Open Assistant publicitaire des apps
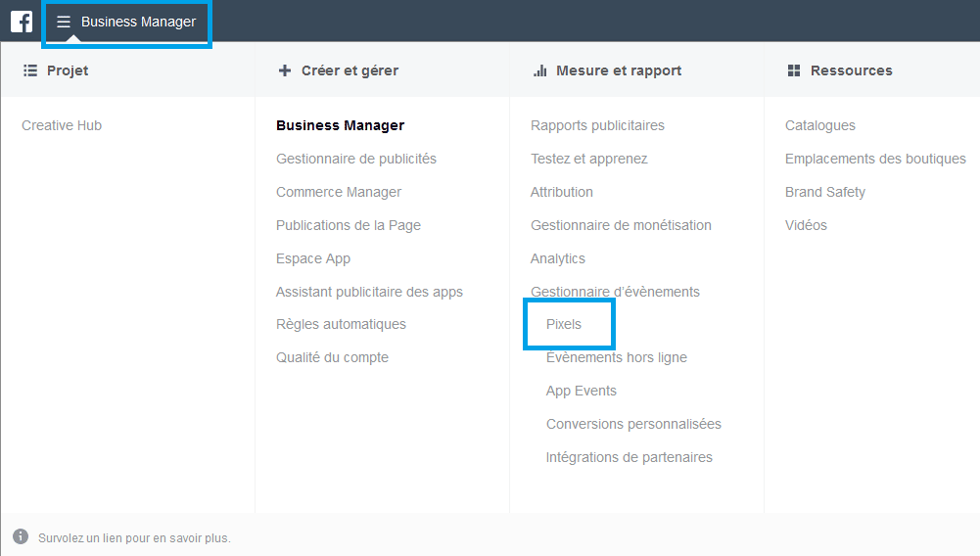The width and height of the screenshot is (980, 556). tap(369, 292)
